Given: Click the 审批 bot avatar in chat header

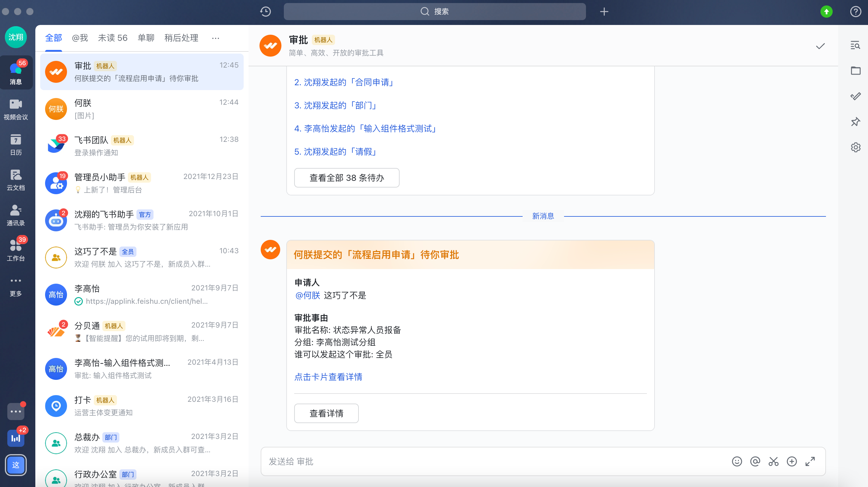Looking at the screenshot, I should pyautogui.click(x=270, y=46).
